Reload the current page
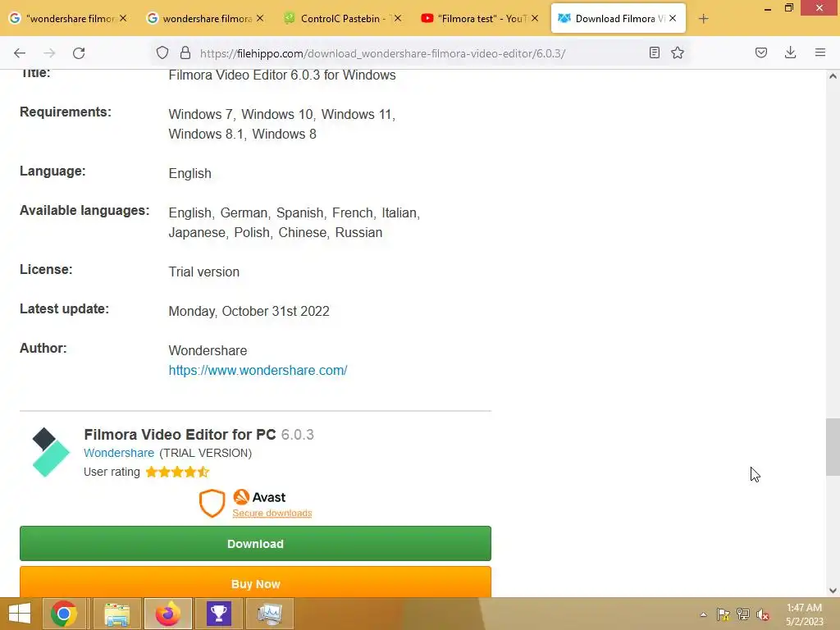Image resolution: width=840 pixels, height=630 pixels. click(x=79, y=53)
